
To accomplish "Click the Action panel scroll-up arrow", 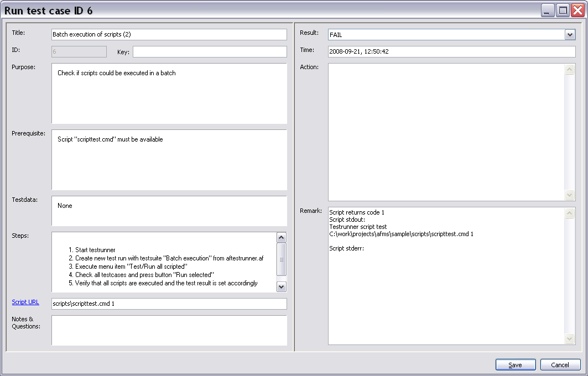I will [x=570, y=69].
